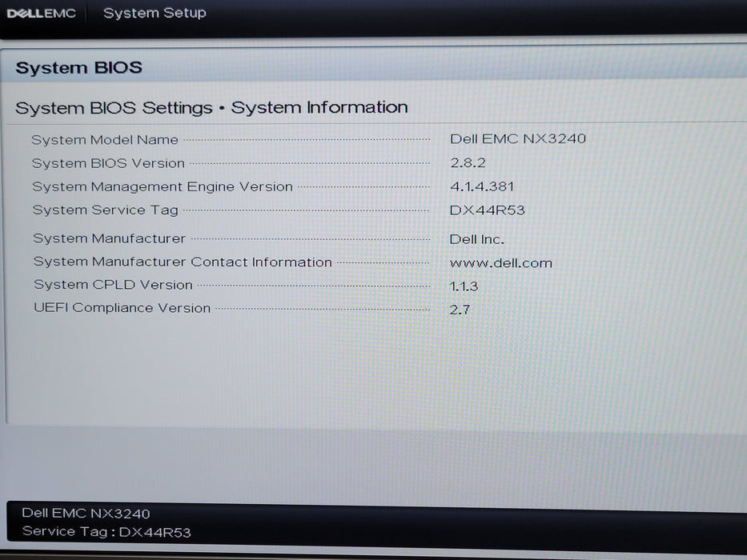This screenshot has height=560, width=747.
Task: Select System Manufacturer Contact Information label
Action: pos(183,262)
